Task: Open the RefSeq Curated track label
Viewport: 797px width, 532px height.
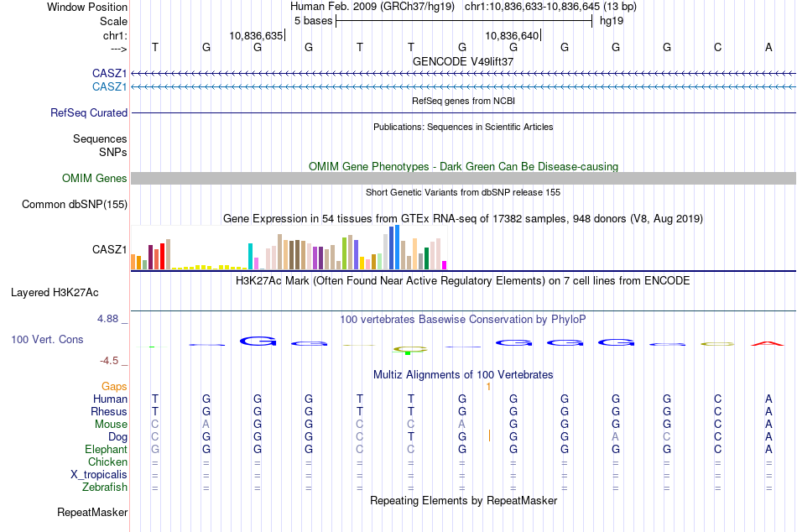Action: tap(89, 113)
